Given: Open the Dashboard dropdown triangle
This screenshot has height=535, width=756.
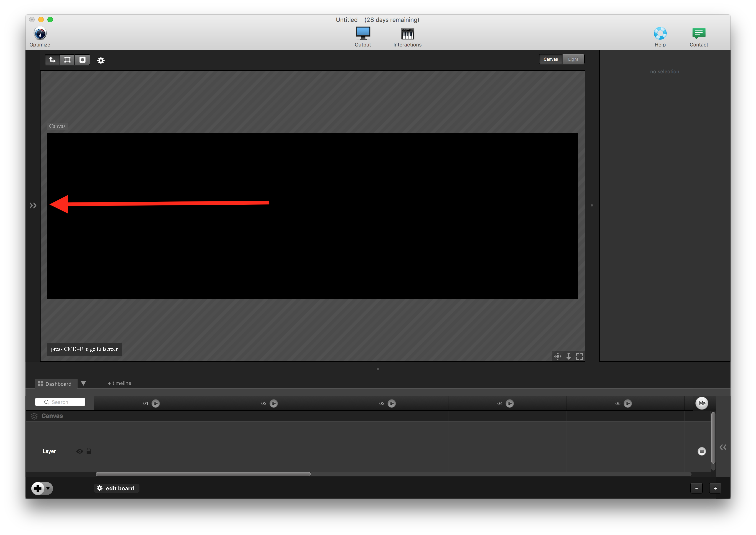Looking at the screenshot, I should click(83, 383).
